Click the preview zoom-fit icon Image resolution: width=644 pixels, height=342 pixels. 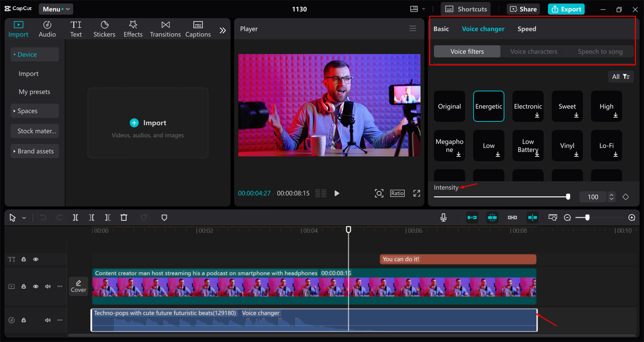pos(379,193)
